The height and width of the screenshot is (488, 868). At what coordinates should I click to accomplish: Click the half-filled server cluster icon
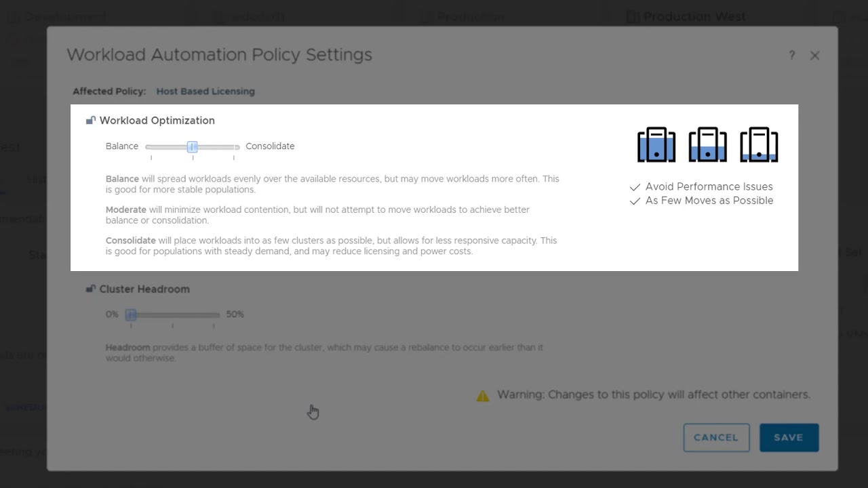coord(708,144)
